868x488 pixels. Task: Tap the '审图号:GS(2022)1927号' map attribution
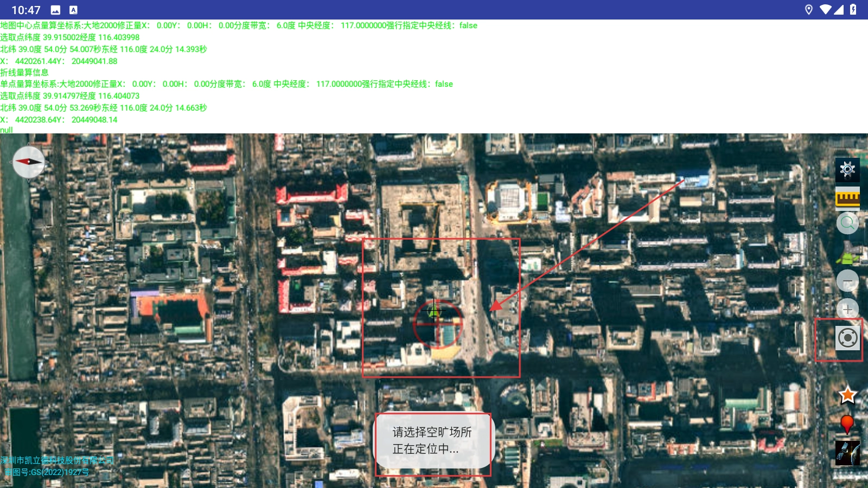47,472
